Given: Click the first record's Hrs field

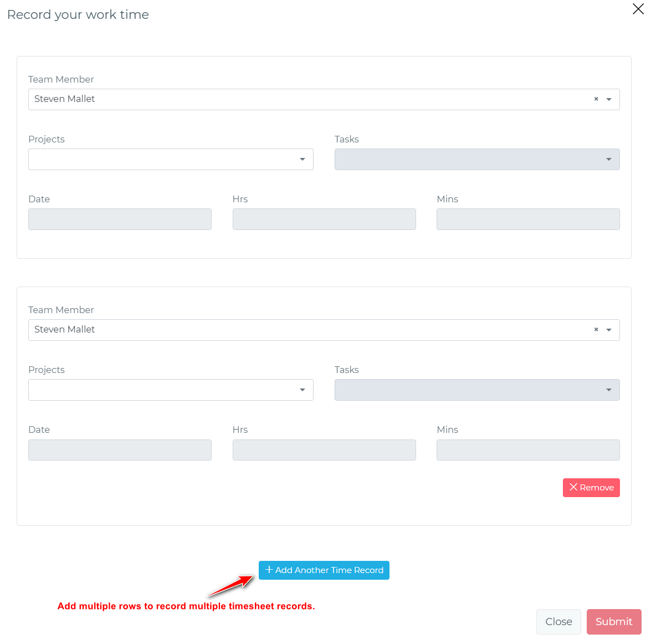Looking at the screenshot, I should [x=324, y=219].
